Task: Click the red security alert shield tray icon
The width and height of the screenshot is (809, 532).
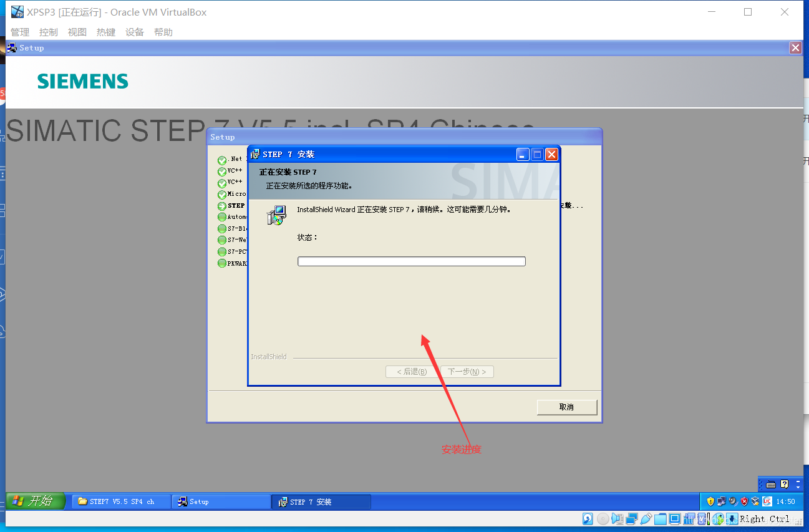Action: (x=744, y=501)
